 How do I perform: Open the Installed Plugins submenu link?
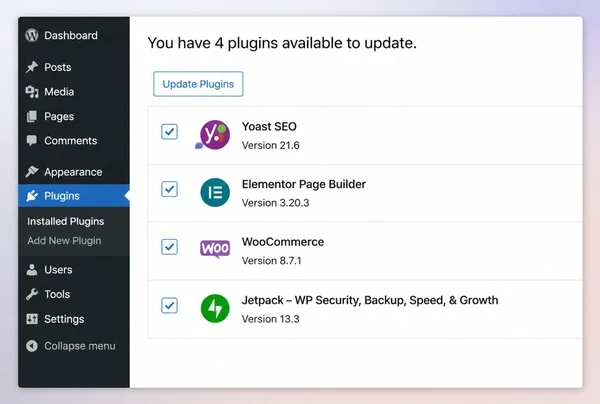(66, 222)
